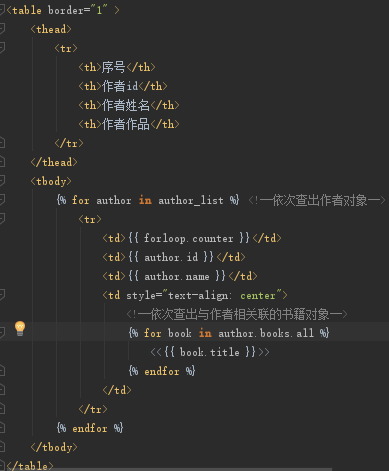Collapse the table tag fold marker
Image resolution: width=389 pixels, height=471 pixels.
(x=2, y=10)
